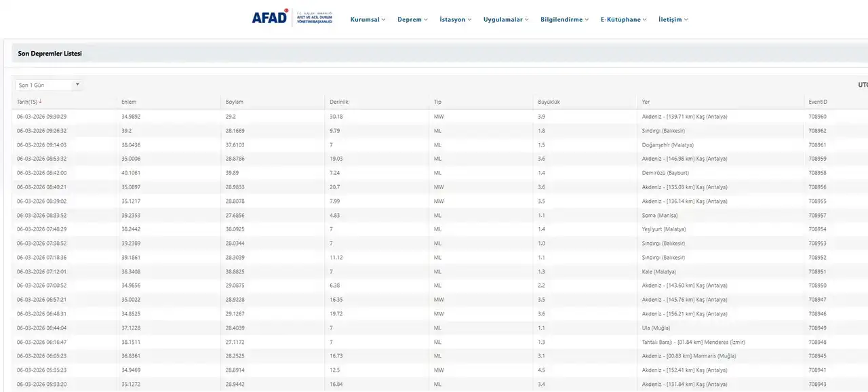Open the İstasyon menu
This screenshot has width=868, height=392.
pos(453,20)
